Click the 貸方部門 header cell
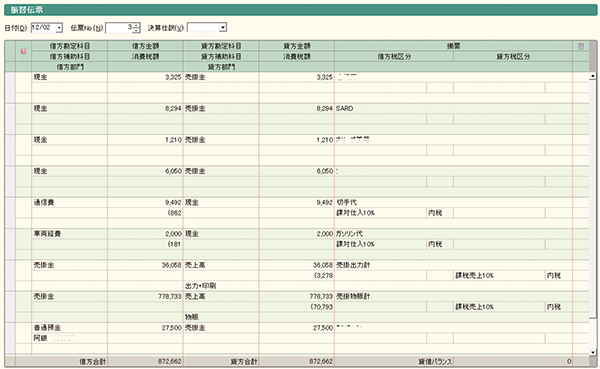 pyautogui.click(x=221, y=67)
